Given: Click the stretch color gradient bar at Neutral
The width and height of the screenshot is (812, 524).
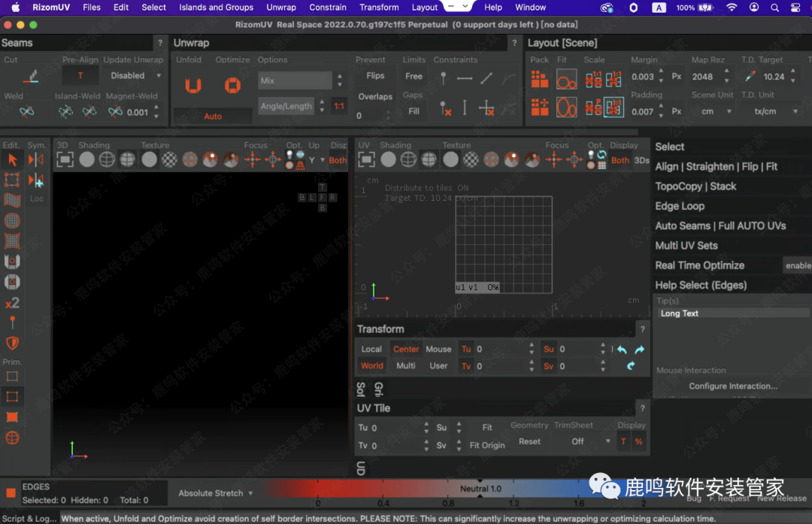Looking at the screenshot, I should coord(480,489).
